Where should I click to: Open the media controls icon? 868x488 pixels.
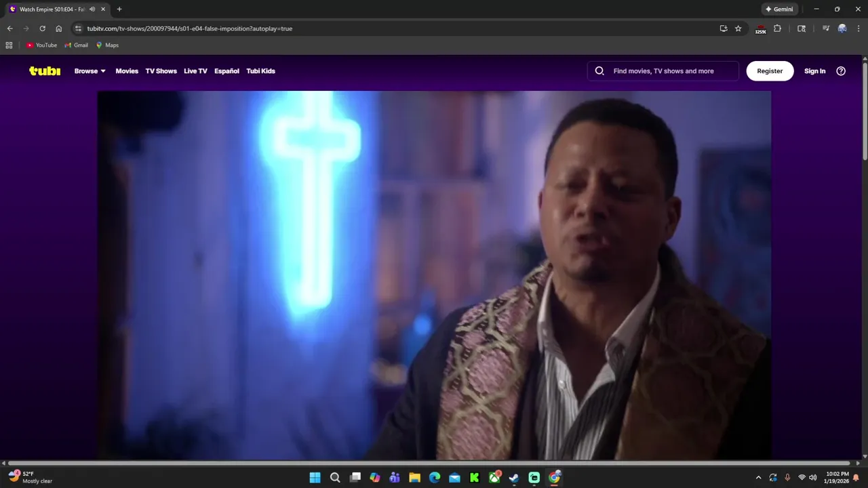825,28
